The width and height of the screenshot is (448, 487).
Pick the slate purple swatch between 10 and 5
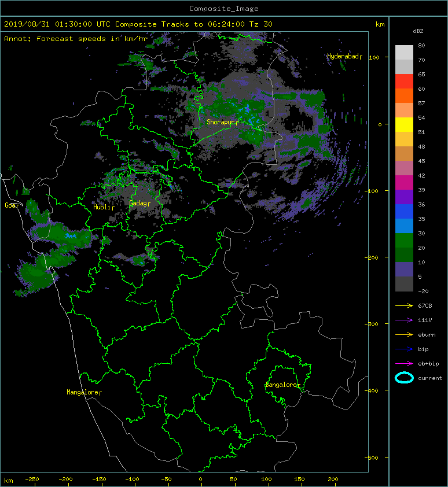coord(404,269)
